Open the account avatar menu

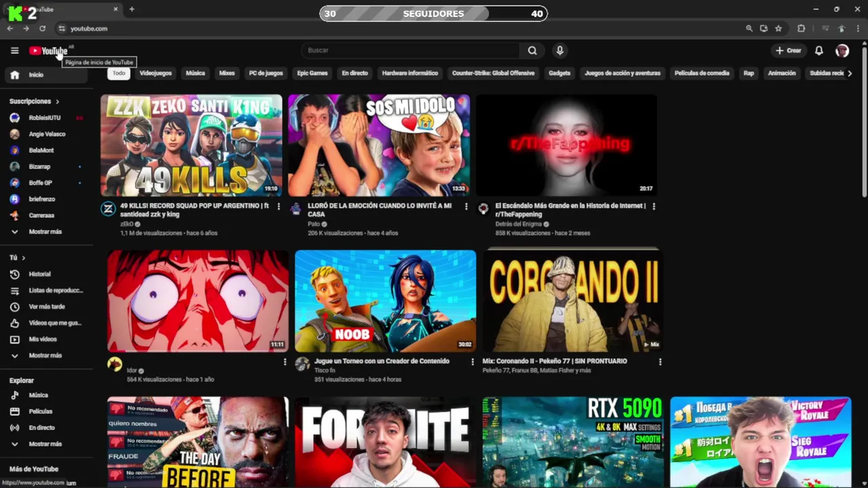[842, 50]
